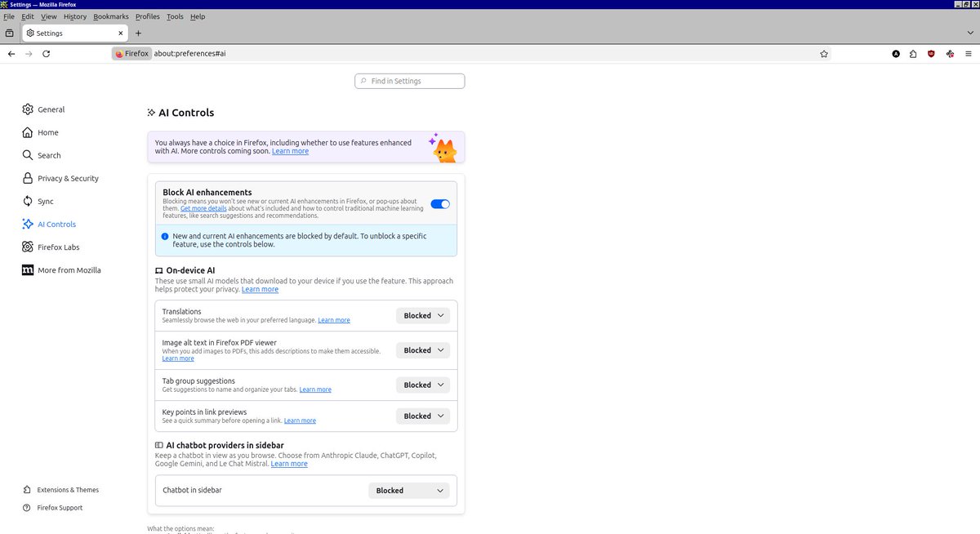Image resolution: width=980 pixels, height=534 pixels.
Task: Click the Chatbot in sidebar label
Action: coord(192,490)
